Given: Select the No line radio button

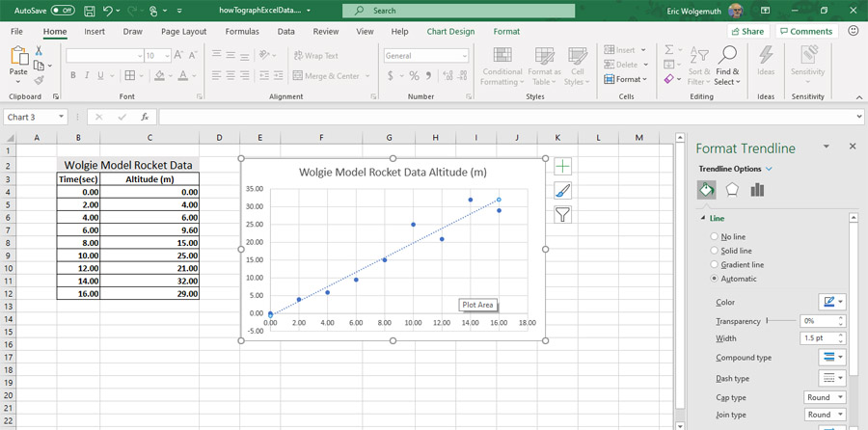Looking at the screenshot, I should click(x=714, y=236).
